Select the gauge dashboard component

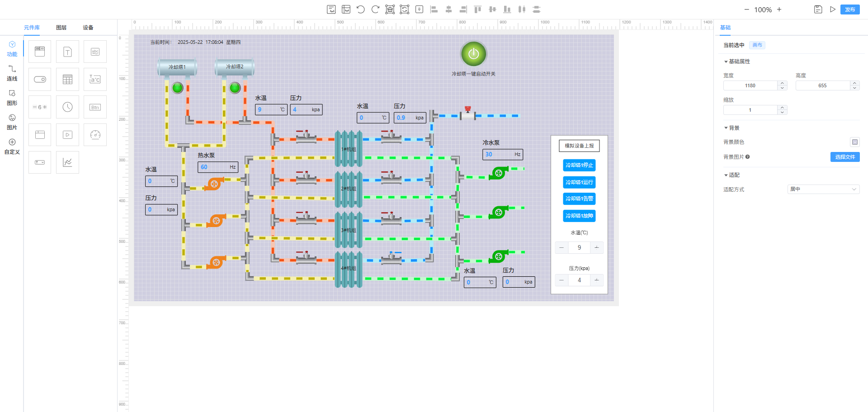[95, 135]
